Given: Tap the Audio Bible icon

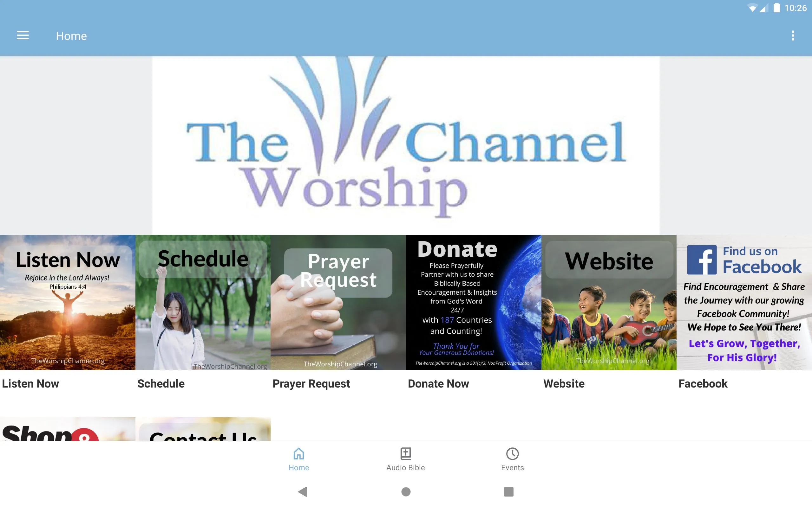Looking at the screenshot, I should [x=406, y=459].
